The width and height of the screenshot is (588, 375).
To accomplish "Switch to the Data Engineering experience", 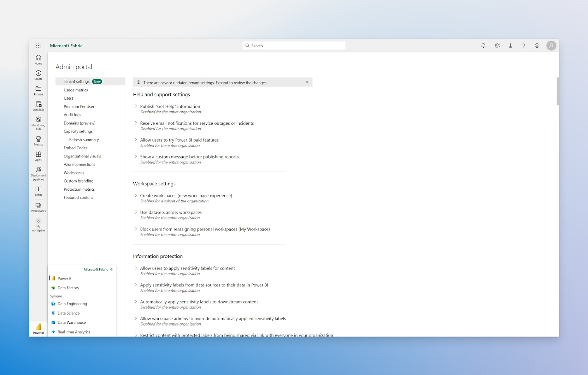I will [72, 304].
